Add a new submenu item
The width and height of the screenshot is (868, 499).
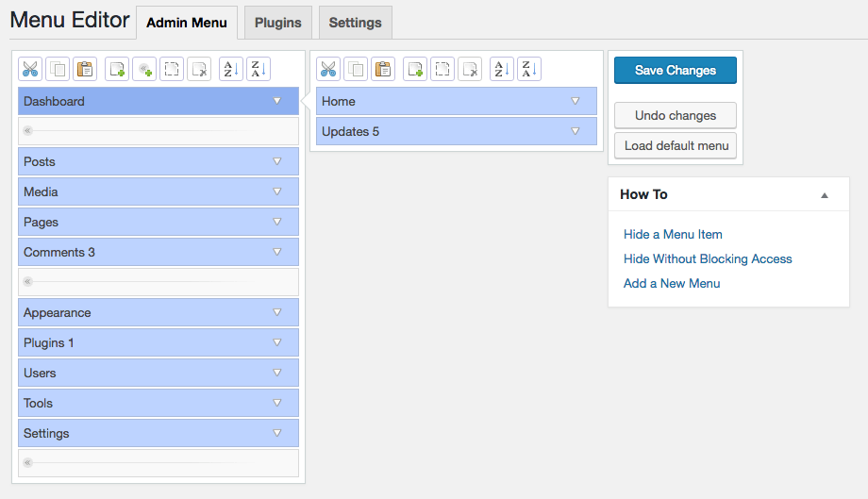tap(415, 69)
